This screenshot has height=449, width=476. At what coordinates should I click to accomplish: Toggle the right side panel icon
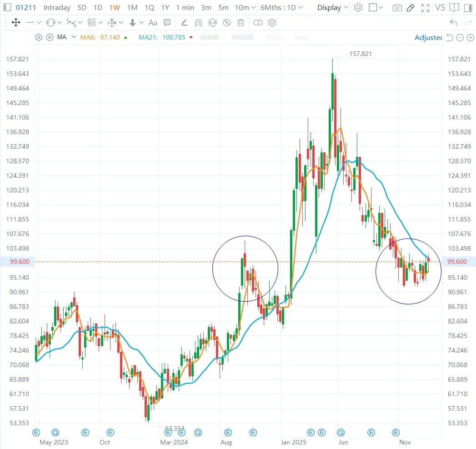point(468,8)
